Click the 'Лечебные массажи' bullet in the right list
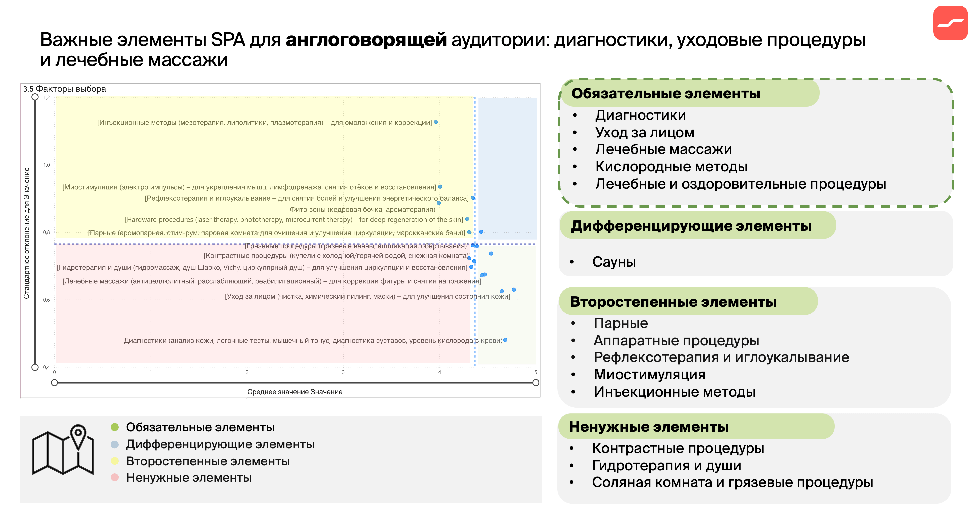 tap(663, 149)
